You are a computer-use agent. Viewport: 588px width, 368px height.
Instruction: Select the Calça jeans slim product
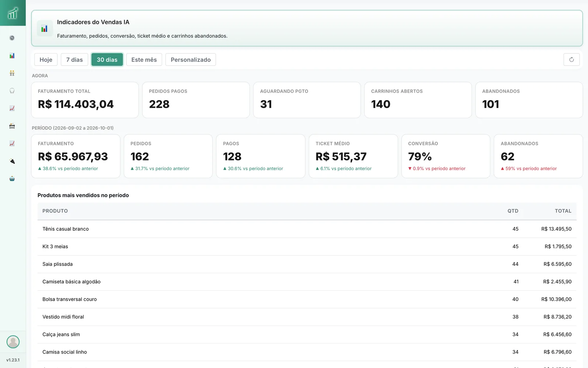[x=61, y=335]
